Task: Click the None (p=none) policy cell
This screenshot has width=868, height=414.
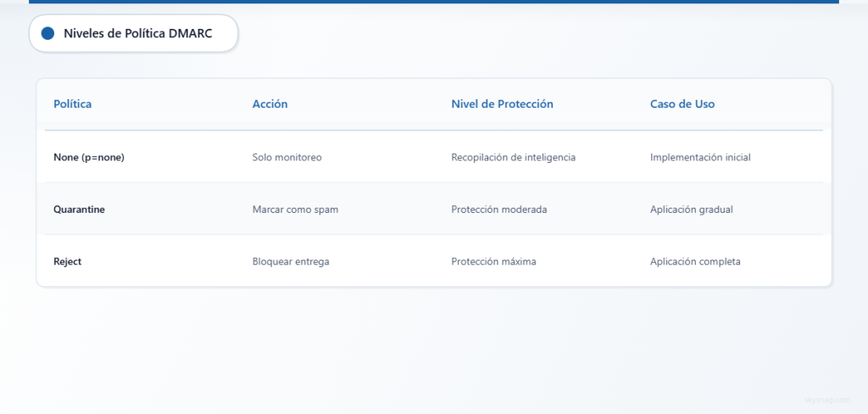Action: coord(89,158)
